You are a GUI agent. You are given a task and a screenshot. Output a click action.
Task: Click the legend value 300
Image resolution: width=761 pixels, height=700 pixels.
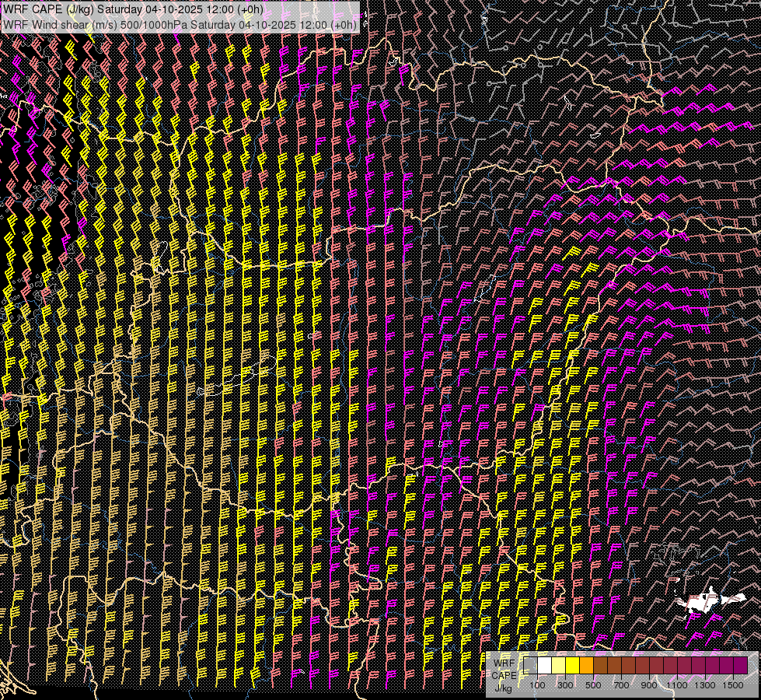pyautogui.click(x=565, y=685)
